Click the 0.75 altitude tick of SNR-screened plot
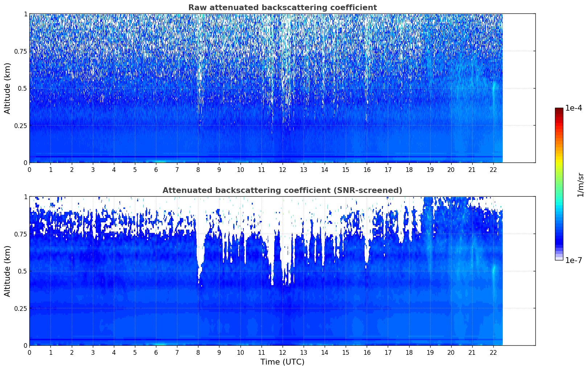Viewport: 588px width, 370px height. point(21,234)
